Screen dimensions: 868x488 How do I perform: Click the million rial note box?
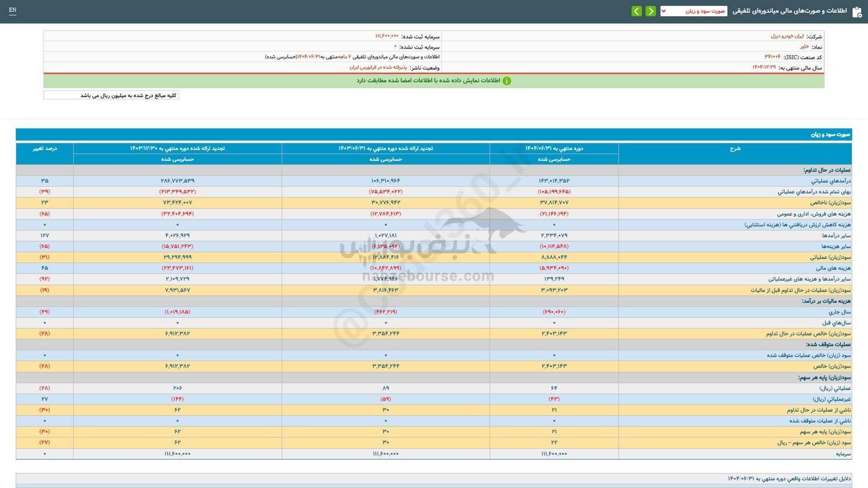(111, 96)
